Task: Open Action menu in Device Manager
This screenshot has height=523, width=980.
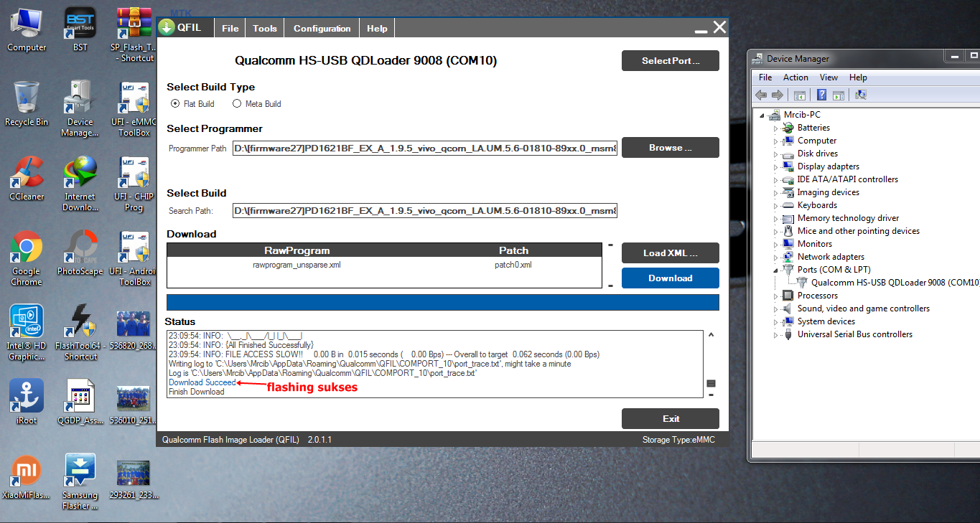Action: pos(795,77)
